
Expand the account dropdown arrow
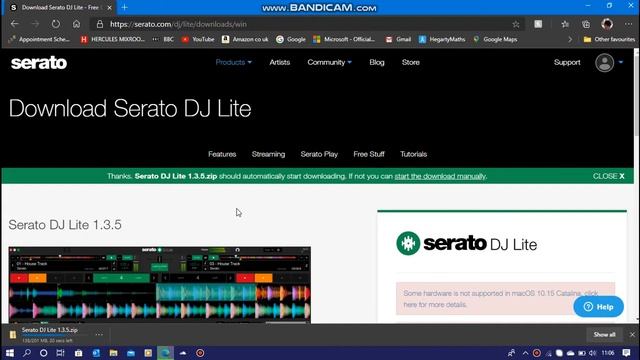[x=621, y=62]
